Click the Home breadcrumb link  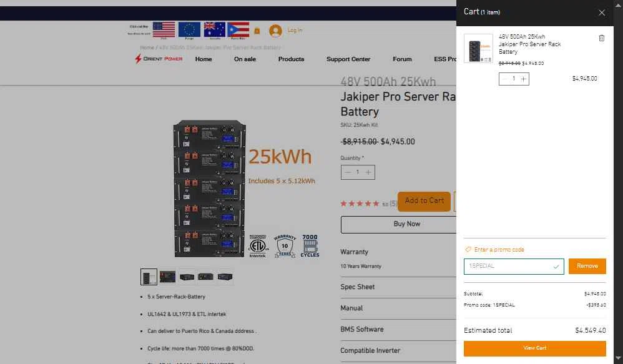coord(147,47)
